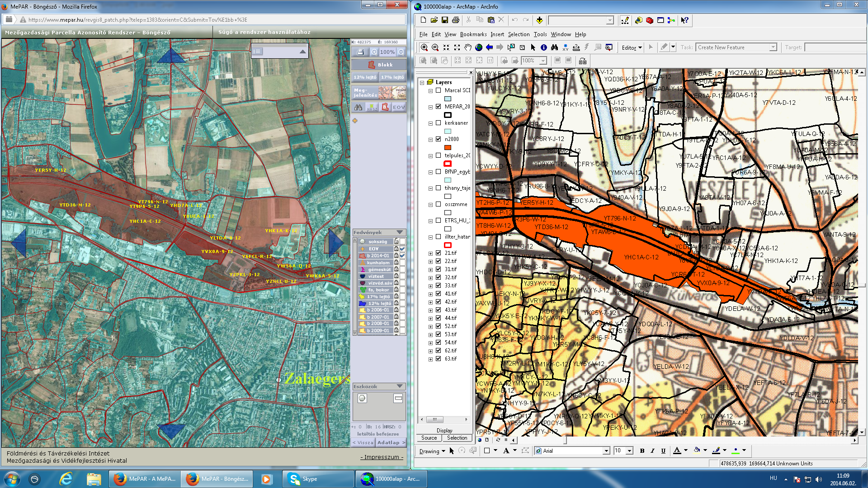This screenshot has height=488, width=868.
Task: Open a map document with folder icon
Action: (x=434, y=20)
